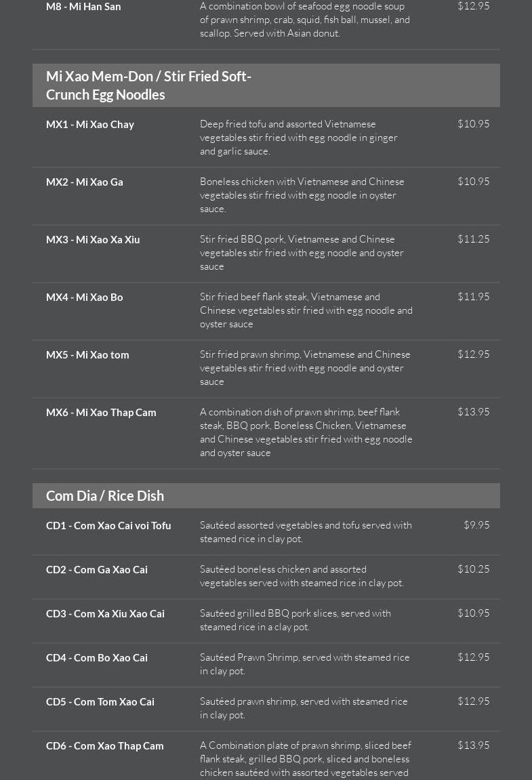Open CD6 - Com Xao Thap Cam dish
The width and height of the screenshot is (532, 780).
(x=105, y=746)
